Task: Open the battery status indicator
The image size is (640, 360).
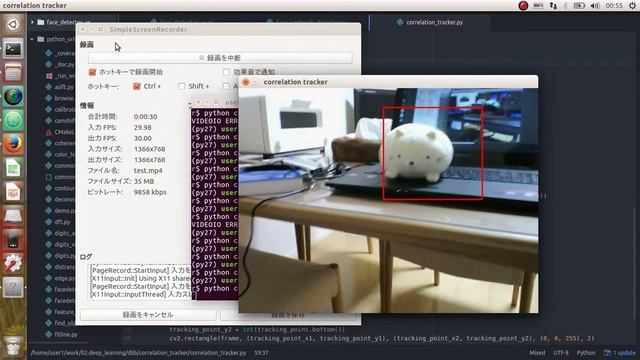Action: click(x=579, y=5)
